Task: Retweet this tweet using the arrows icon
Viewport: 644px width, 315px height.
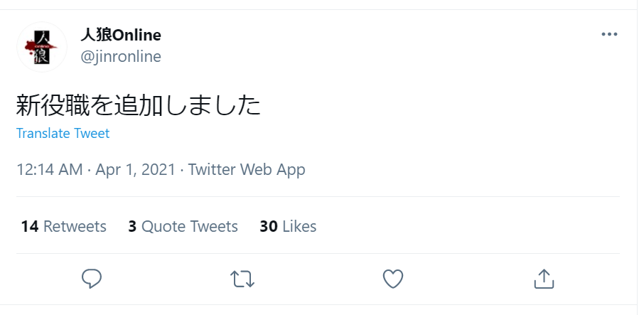Action: point(243,278)
